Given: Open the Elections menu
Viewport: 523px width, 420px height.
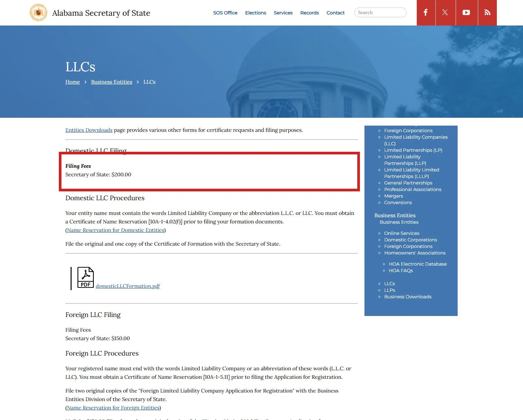Looking at the screenshot, I should (x=256, y=13).
